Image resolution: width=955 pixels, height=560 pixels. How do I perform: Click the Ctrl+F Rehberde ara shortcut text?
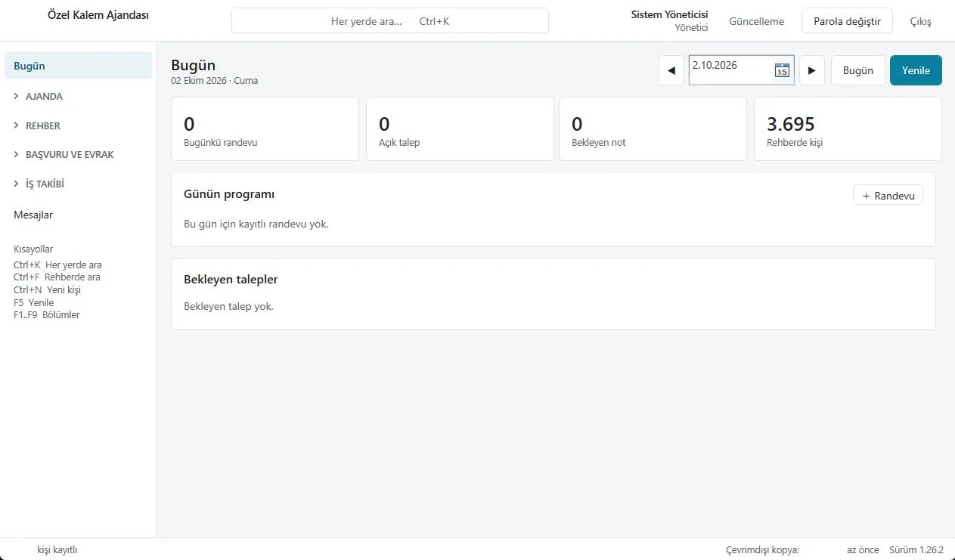click(x=57, y=277)
